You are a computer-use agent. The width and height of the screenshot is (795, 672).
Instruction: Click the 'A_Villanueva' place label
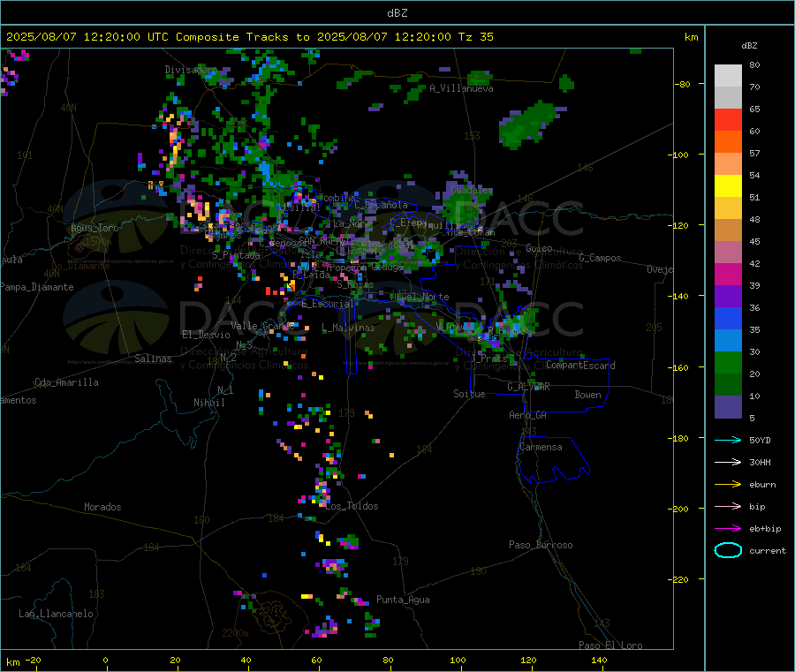click(461, 88)
